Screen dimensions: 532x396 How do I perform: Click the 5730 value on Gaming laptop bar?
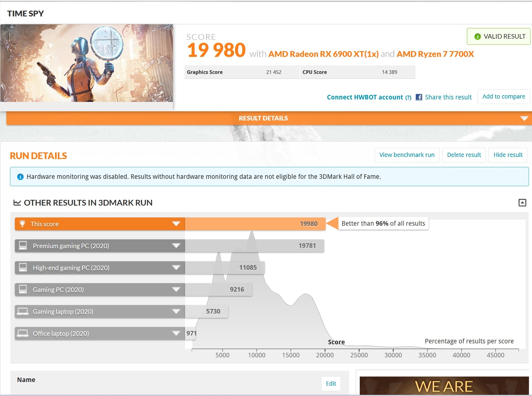213,311
